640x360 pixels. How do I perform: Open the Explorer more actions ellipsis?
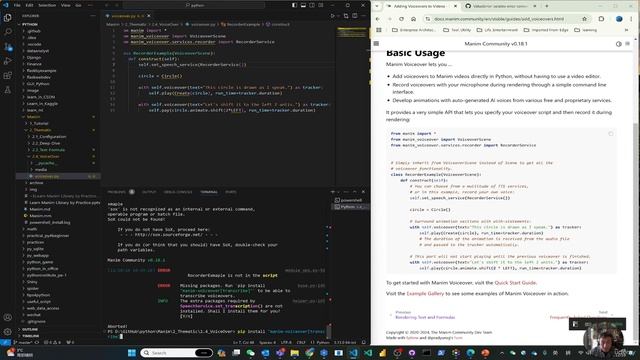(x=93, y=16)
